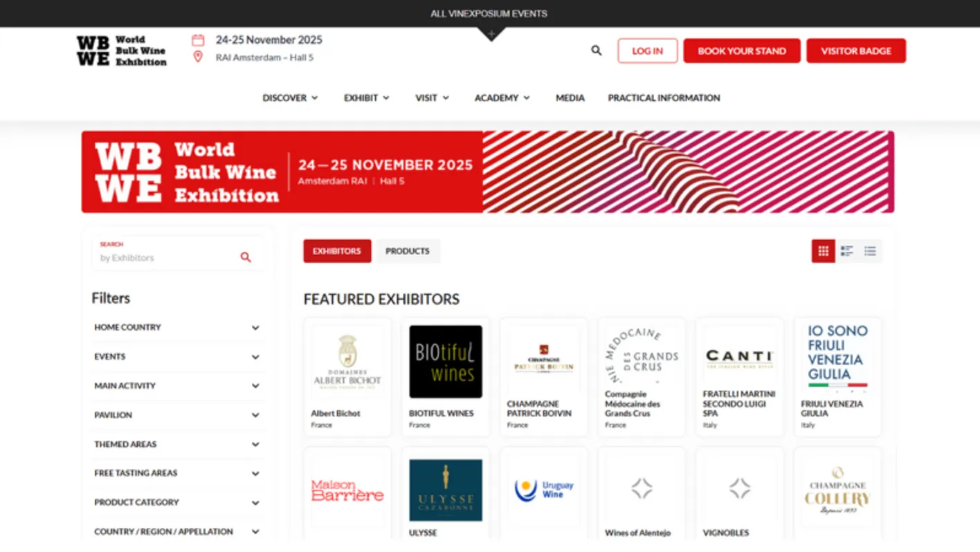This screenshot has width=980, height=552.
Task: Open the Albert Bichot exhibitor card
Action: click(347, 377)
